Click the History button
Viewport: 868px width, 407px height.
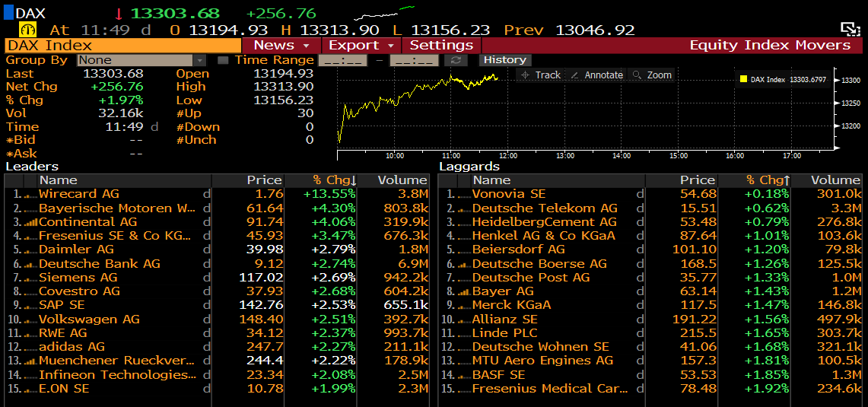(505, 60)
